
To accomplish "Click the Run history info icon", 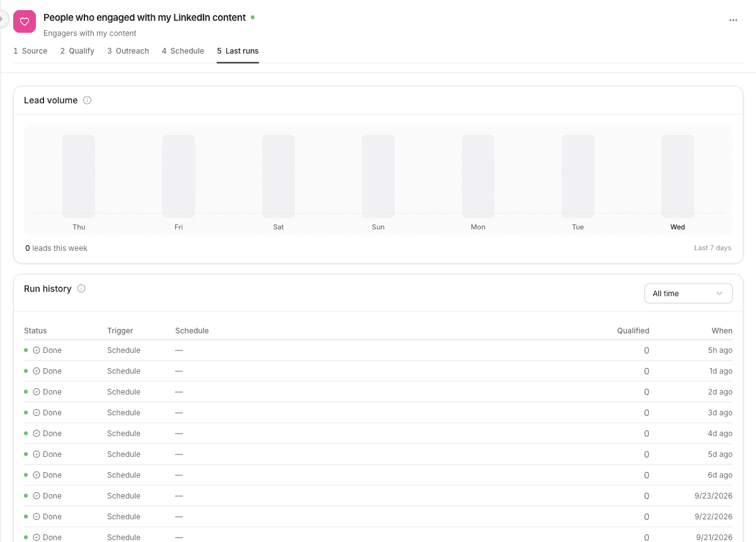I will tap(81, 289).
